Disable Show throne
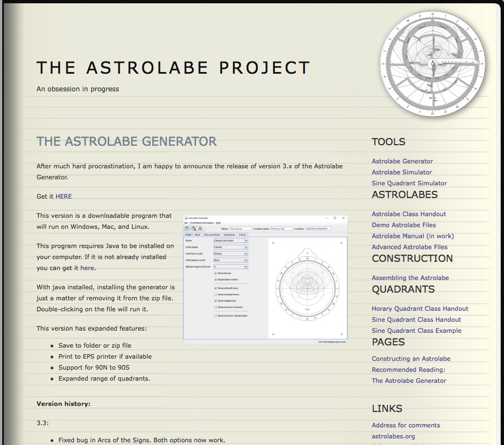The height and width of the screenshot is (445, 504). click(x=215, y=273)
